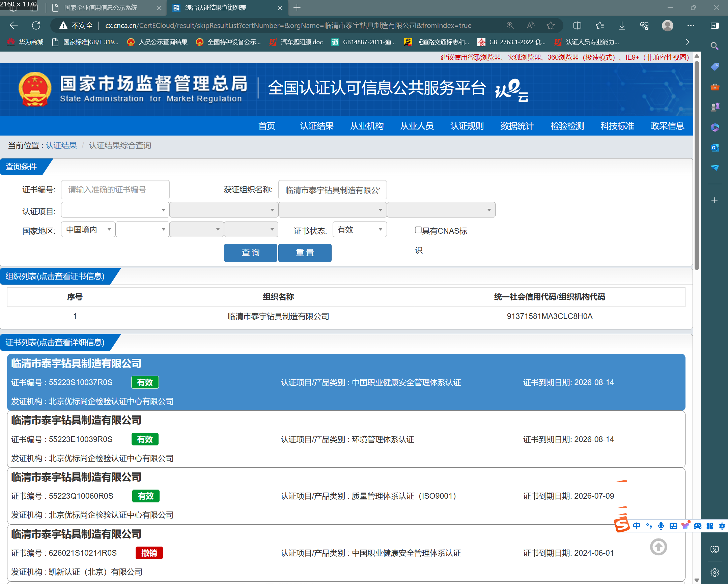Switch to 国家企业信用信息公示系统 tab
728x584 pixels.
106,8
